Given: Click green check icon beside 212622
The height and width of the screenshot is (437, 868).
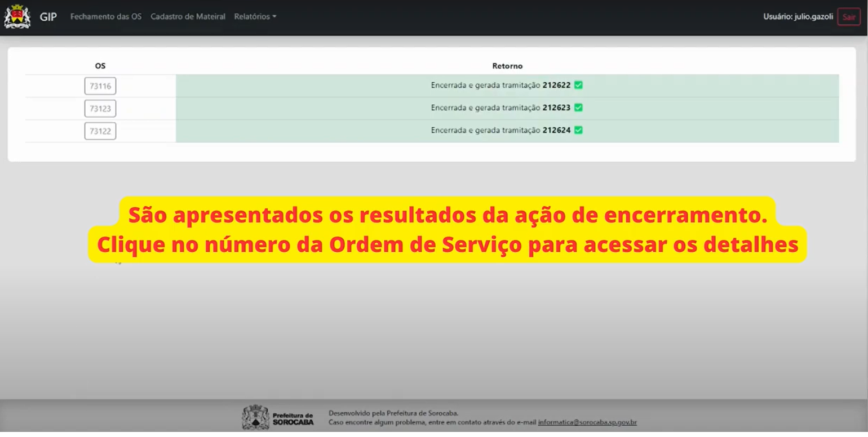Looking at the screenshot, I should tap(578, 85).
